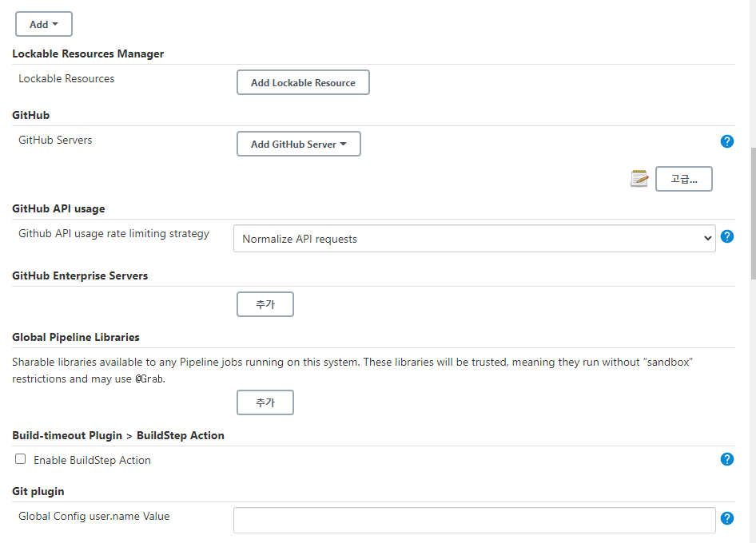756x543 pixels.
Task: Click the @Grab text in the library description
Action: click(x=149, y=379)
